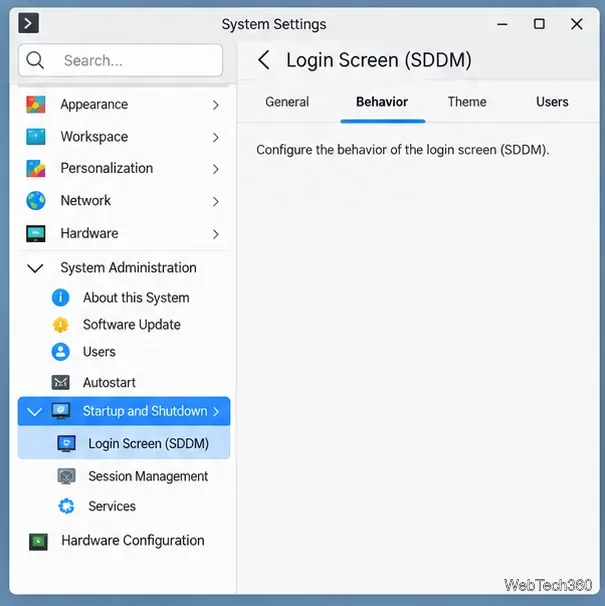Open Hardware Configuration category
The height and width of the screenshot is (606, 605).
click(133, 541)
